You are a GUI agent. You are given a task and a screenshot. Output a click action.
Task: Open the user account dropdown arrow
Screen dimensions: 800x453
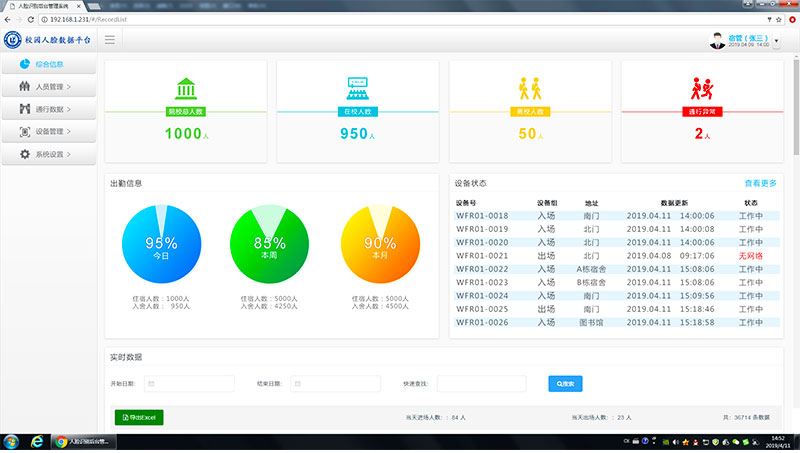(x=776, y=41)
